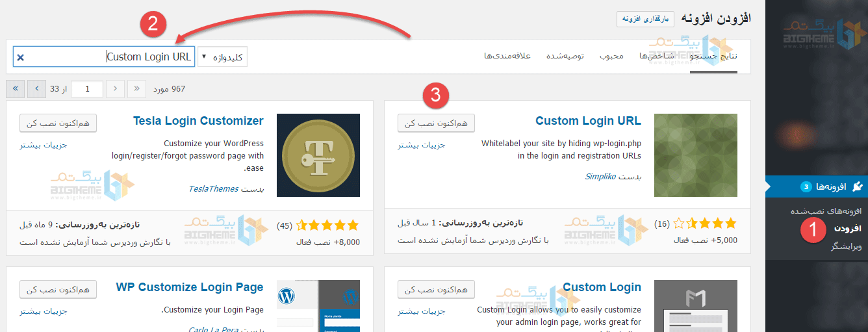This screenshot has height=332, width=868.
Task: Install Tesla Login Customizer now
Action: tap(58, 123)
